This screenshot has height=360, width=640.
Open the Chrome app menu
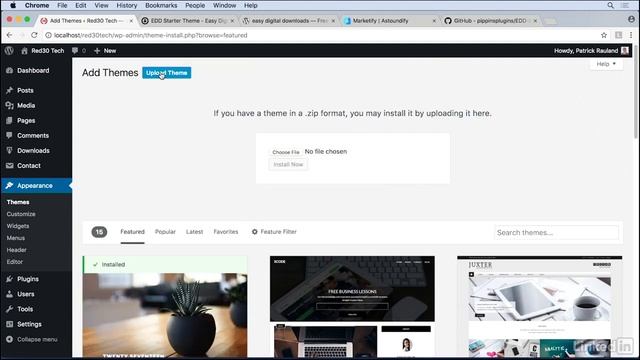click(37, 5)
